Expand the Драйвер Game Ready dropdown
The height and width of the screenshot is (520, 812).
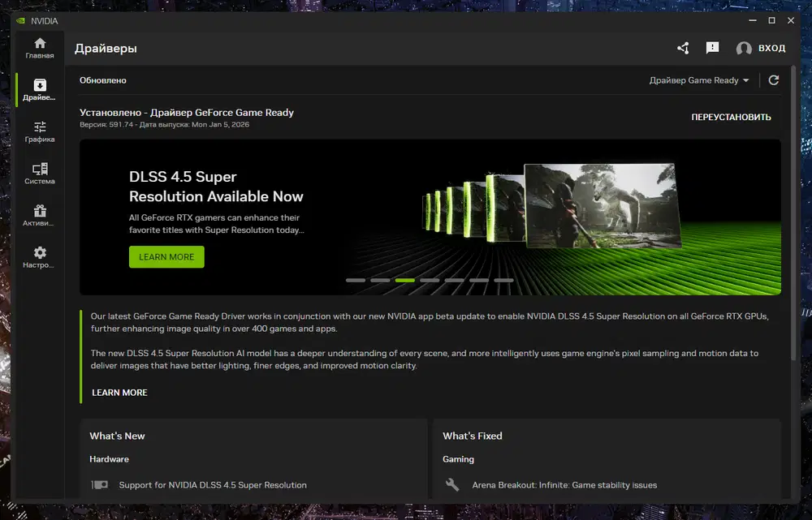(699, 80)
